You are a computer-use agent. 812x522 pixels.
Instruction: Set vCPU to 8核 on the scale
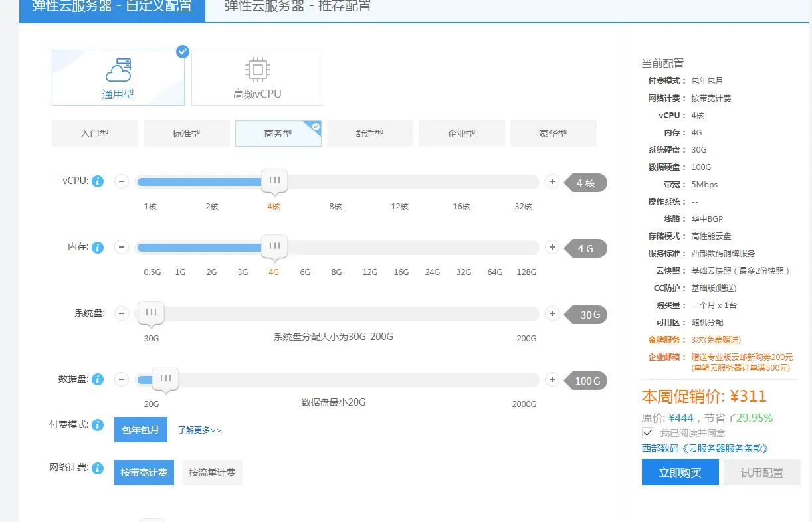click(336, 207)
